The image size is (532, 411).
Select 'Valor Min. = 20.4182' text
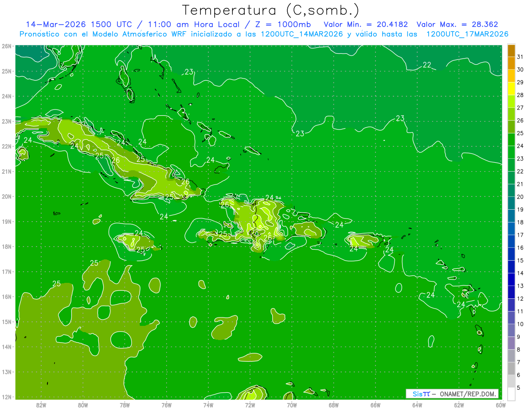[365, 24]
